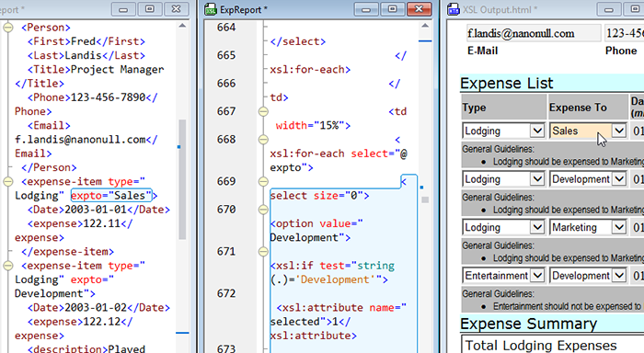Click the Expense List heading
The height and width of the screenshot is (353, 644).
click(x=506, y=84)
